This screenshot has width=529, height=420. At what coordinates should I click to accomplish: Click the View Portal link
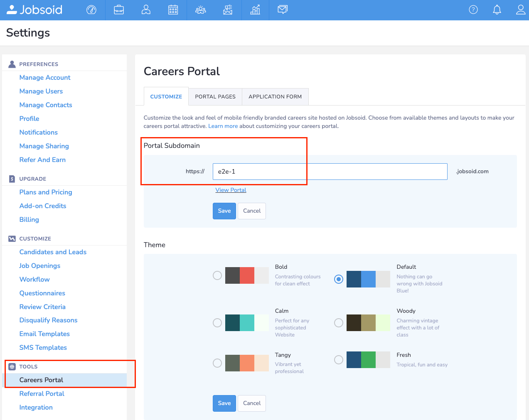click(231, 190)
